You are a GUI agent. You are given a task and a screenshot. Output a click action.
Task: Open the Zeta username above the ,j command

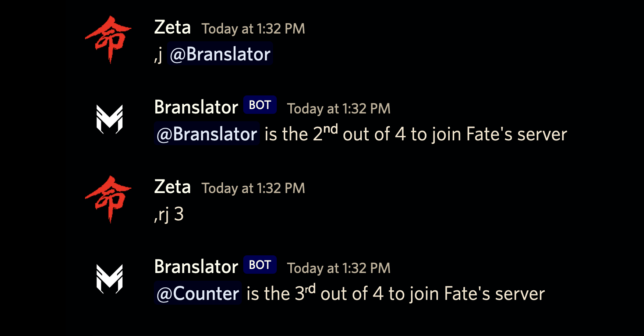click(172, 28)
